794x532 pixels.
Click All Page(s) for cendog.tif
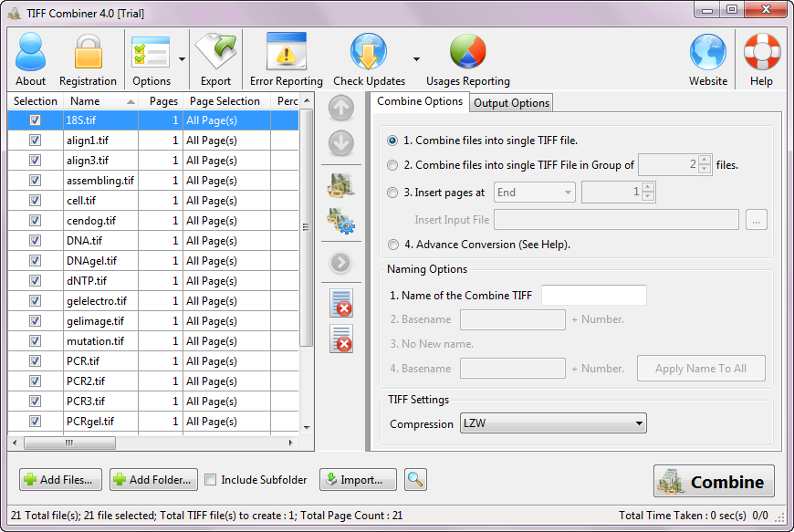point(212,221)
